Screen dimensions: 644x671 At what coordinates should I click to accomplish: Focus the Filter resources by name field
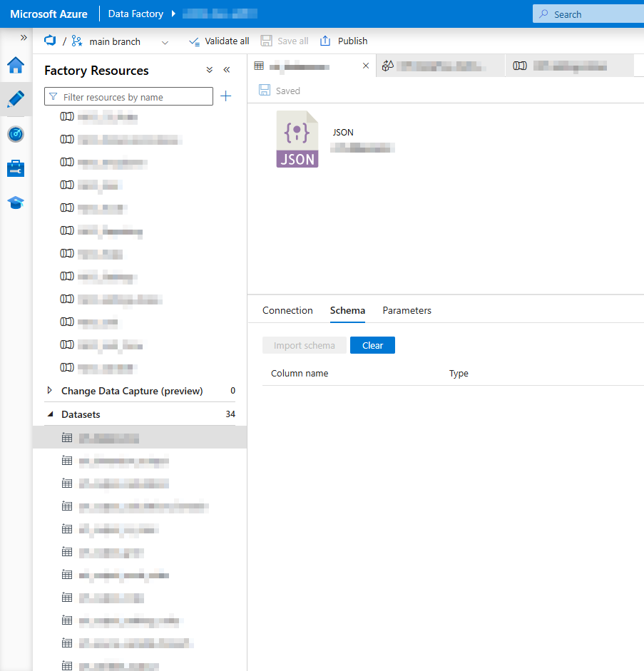pos(129,97)
